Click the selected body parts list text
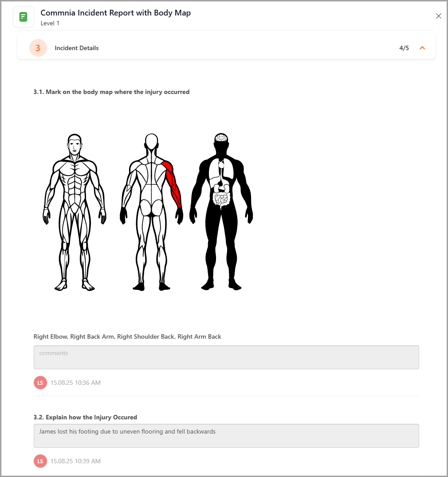This screenshot has height=477, width=448. [127, 336]
